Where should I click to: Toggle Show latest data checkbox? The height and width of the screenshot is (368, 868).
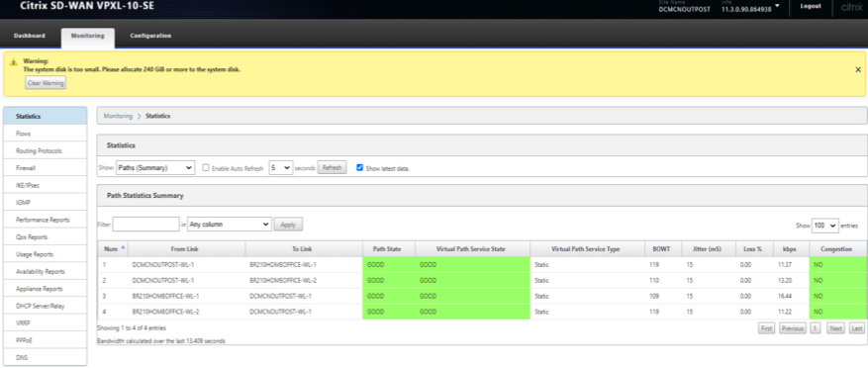(360, 167)
